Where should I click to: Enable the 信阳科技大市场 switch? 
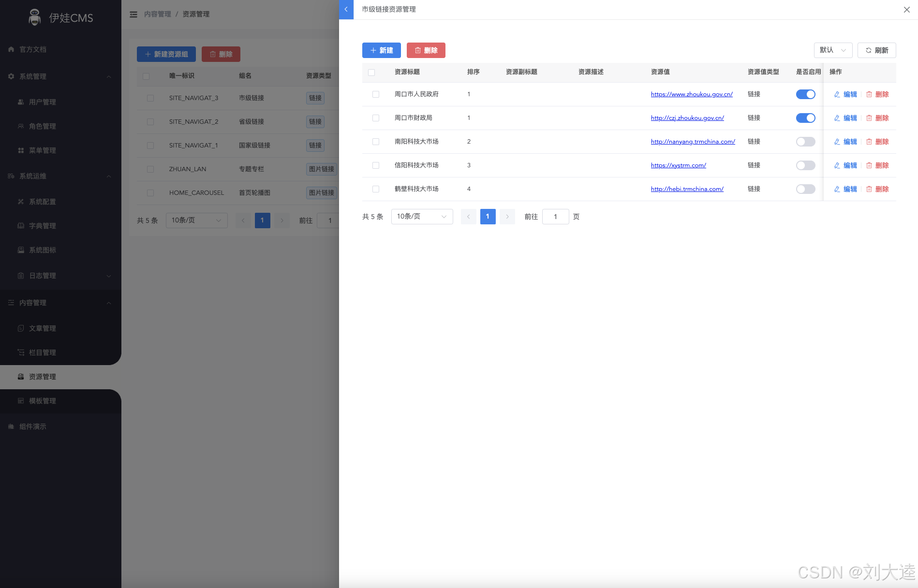point(806,165)
